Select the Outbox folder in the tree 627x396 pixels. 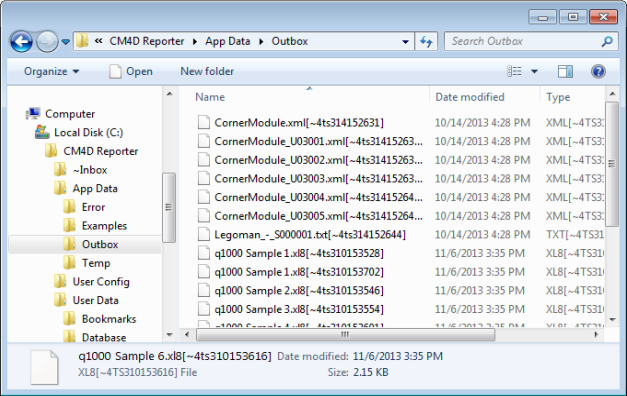coord(100,244)
